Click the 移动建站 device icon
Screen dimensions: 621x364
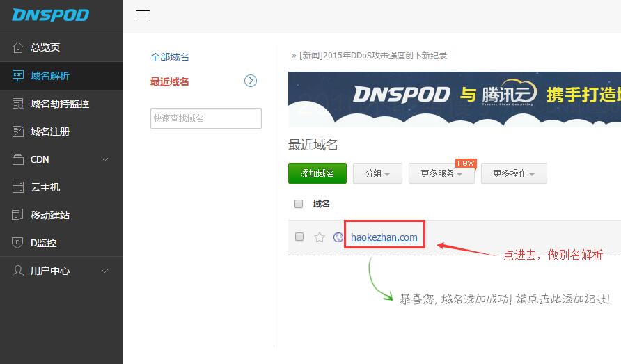(x=18, y=214)
